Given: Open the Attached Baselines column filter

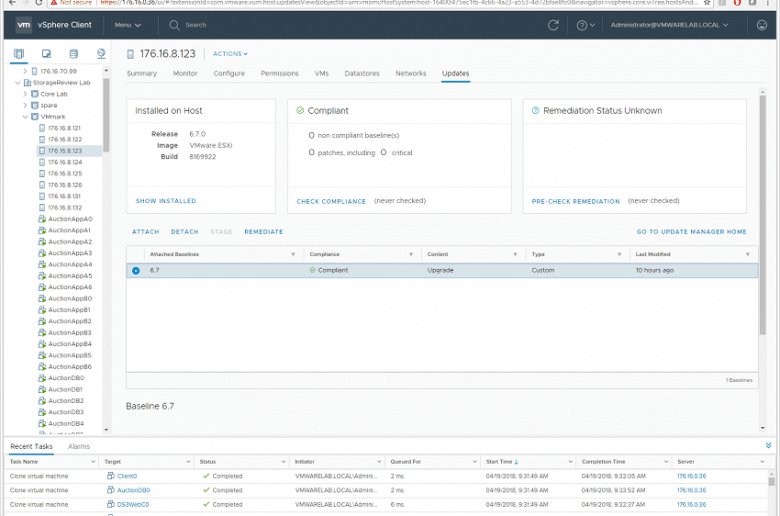Looking at the screenshot, I should 293,254.
